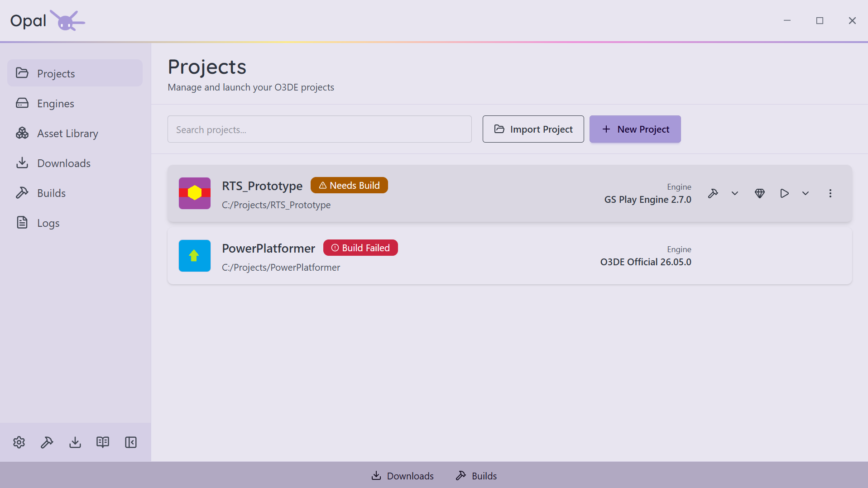Image resolution: width=868 pixels, height=488 pixels.
Task: Collapse the sidebar with the panel icon
Action: tap(131, 442)
